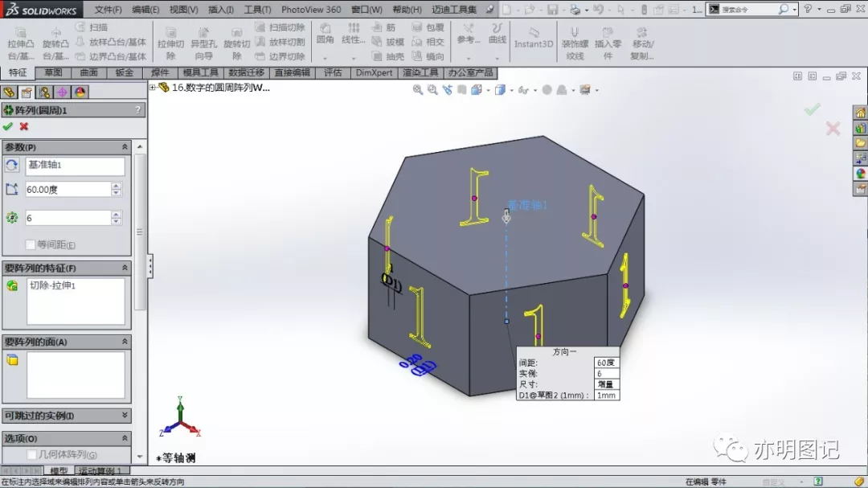Open the 线性阵列 dropdown arrow
Image resolution: width=868 pixels, height=488 pixels.
pyautogui.click(x=353, y=58)
